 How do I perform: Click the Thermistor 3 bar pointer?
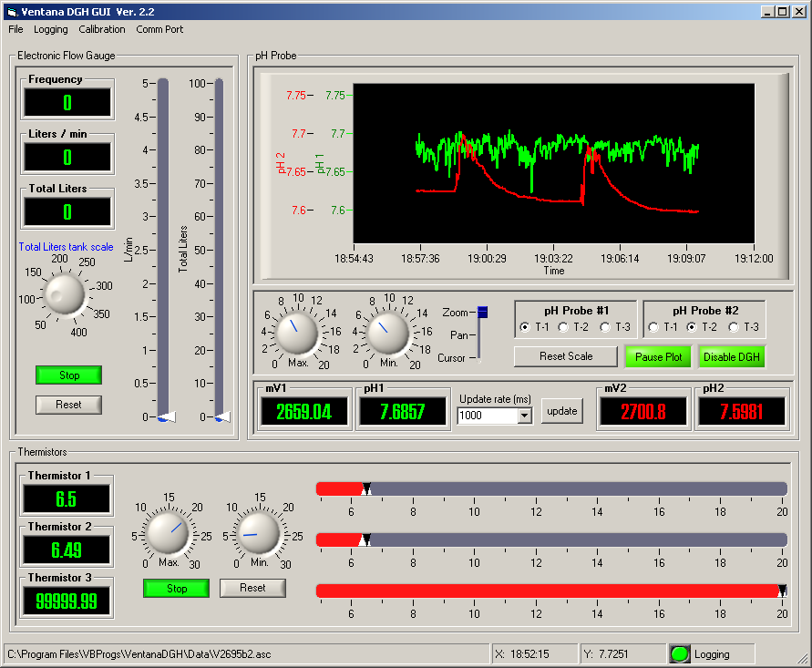click(x=783, y=591)
